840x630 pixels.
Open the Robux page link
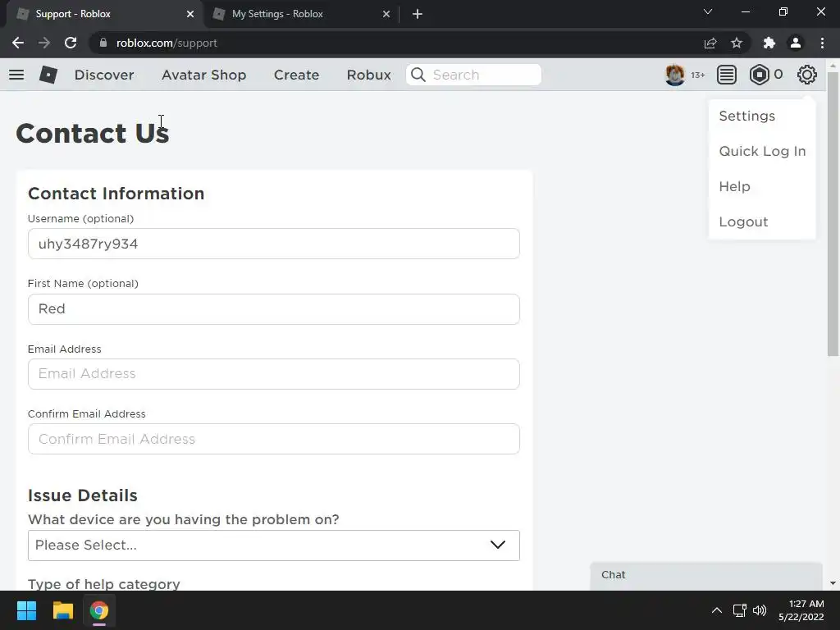coord(368,75)
